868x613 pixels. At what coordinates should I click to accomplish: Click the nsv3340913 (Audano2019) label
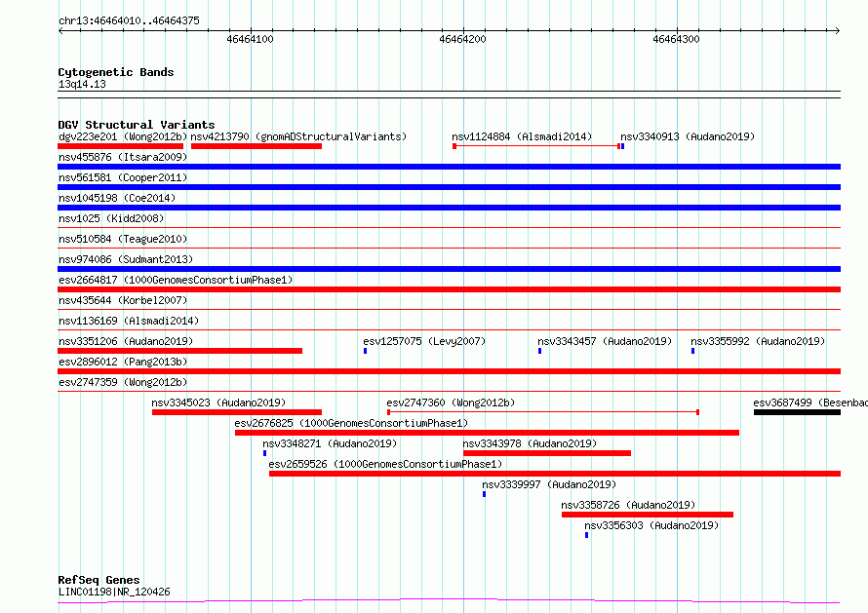pyautogui.click(x=687, y=136)
